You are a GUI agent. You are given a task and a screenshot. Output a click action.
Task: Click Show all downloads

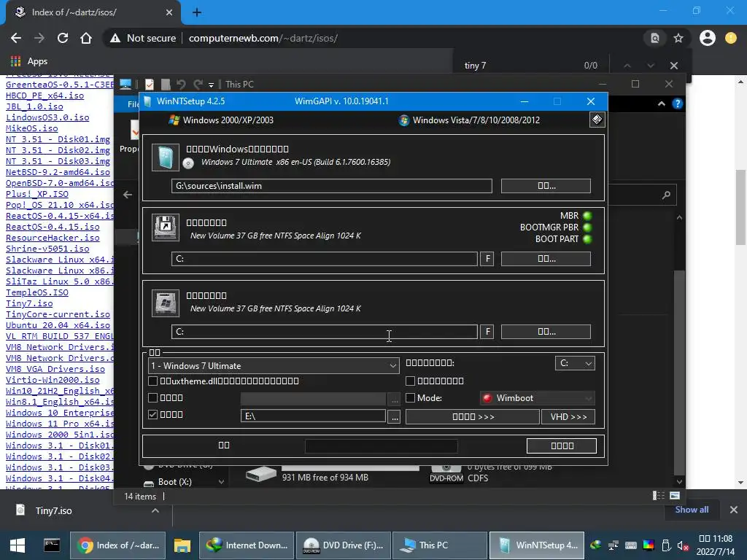[692, 510]
